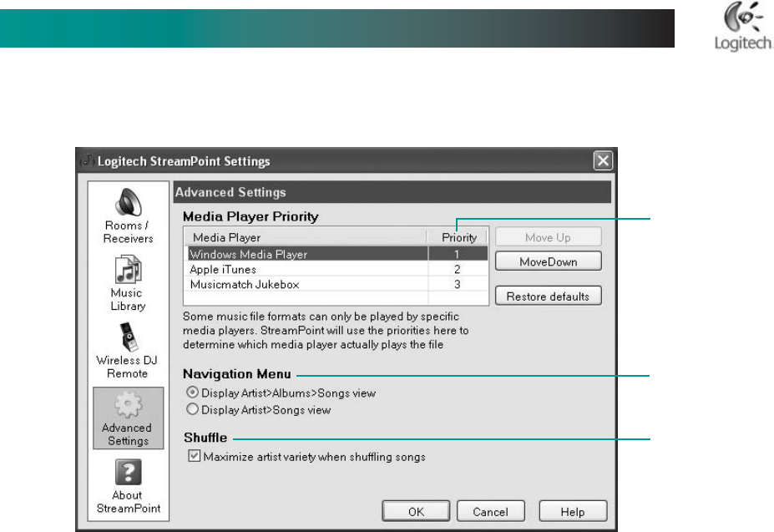Click the Advanced Settings sidebar label
This screenshot has width=774, height=532.
tap(128, 434)
